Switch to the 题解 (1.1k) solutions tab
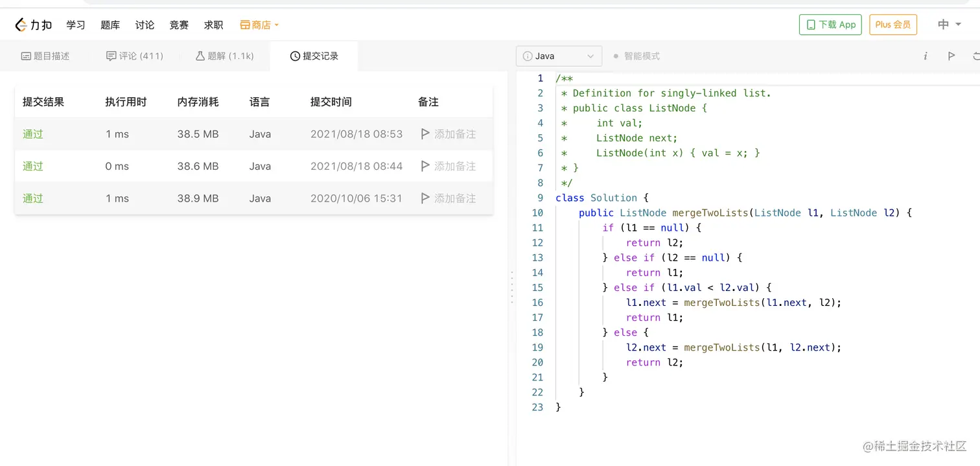Screen dimensions: 980x466 pyautogui.click(x=224, y=56)
